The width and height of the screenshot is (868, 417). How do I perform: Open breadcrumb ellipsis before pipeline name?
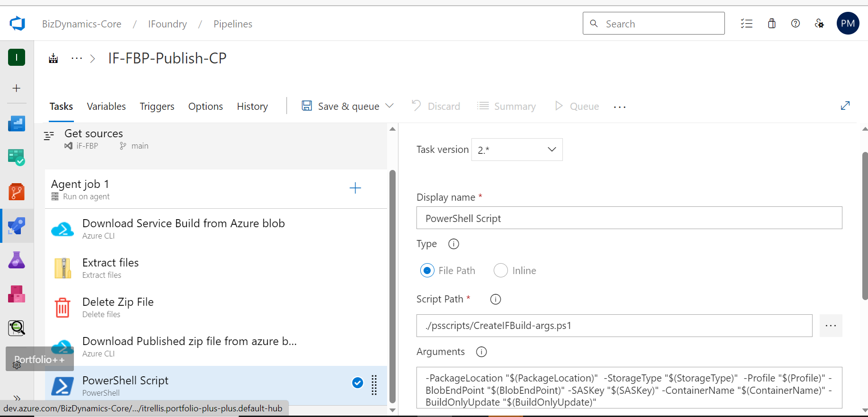(x=76, y=58)
